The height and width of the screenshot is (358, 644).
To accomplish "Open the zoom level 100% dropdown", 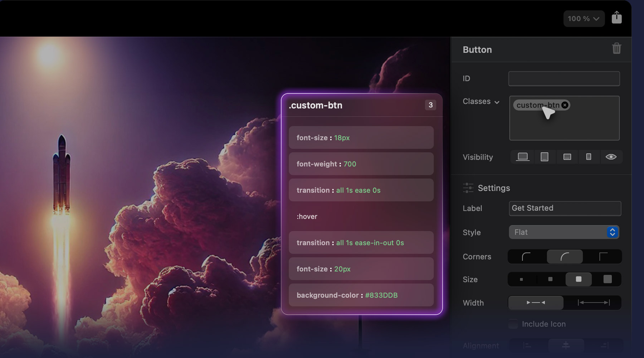I will (x=583, y=19).
